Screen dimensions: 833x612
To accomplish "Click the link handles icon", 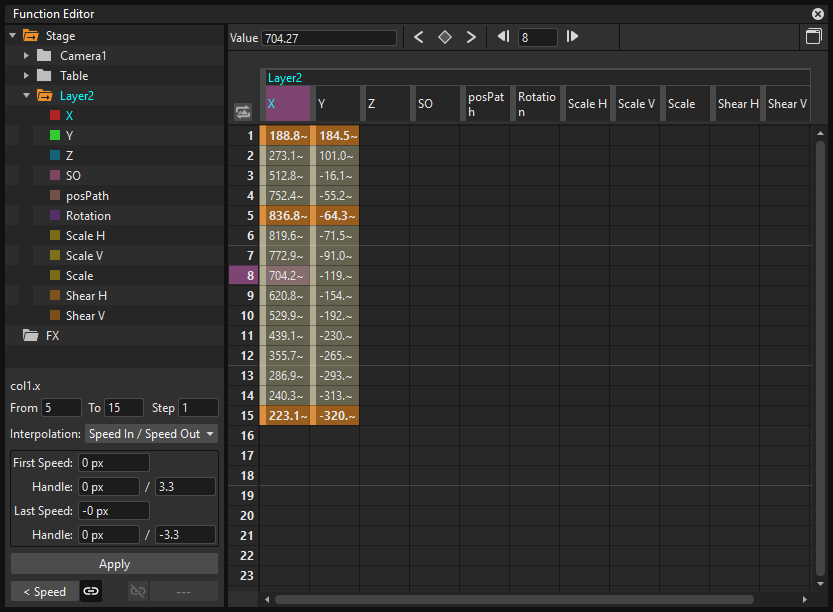I will point(91,591).
